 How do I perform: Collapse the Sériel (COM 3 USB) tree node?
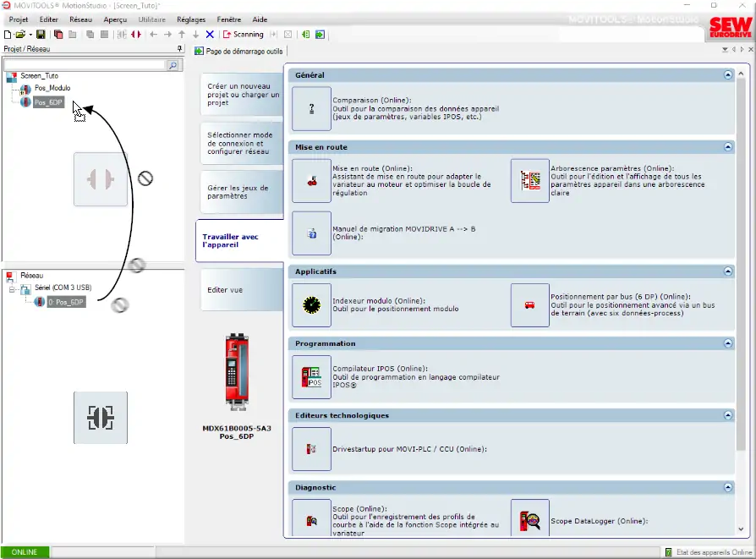pos(12,290)
